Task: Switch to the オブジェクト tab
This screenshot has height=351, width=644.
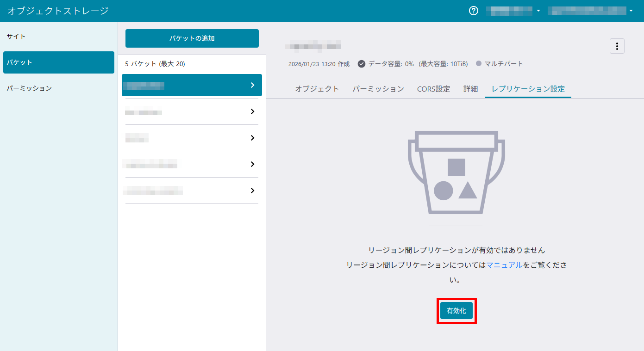Action: (317, 89)
